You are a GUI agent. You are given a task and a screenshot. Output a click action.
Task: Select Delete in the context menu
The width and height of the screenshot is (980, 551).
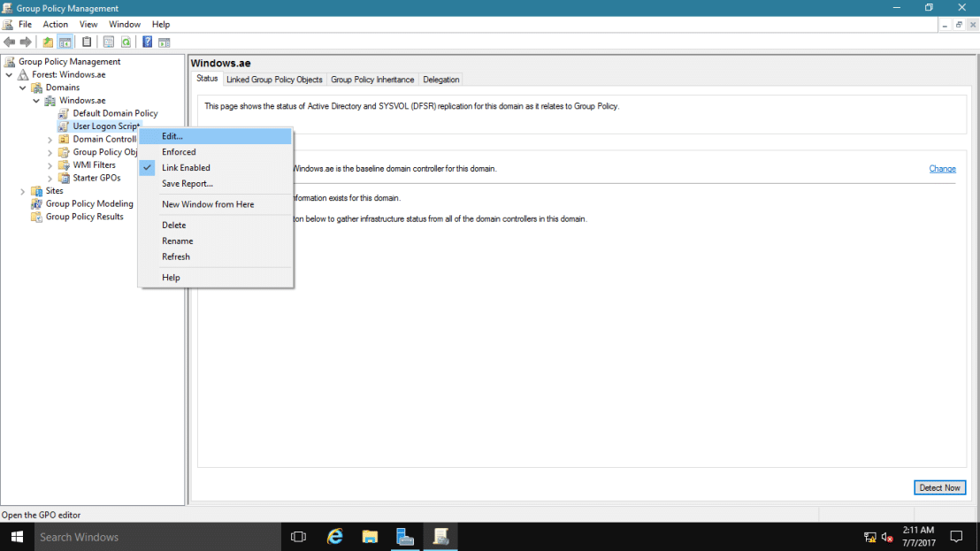(215, 225)
